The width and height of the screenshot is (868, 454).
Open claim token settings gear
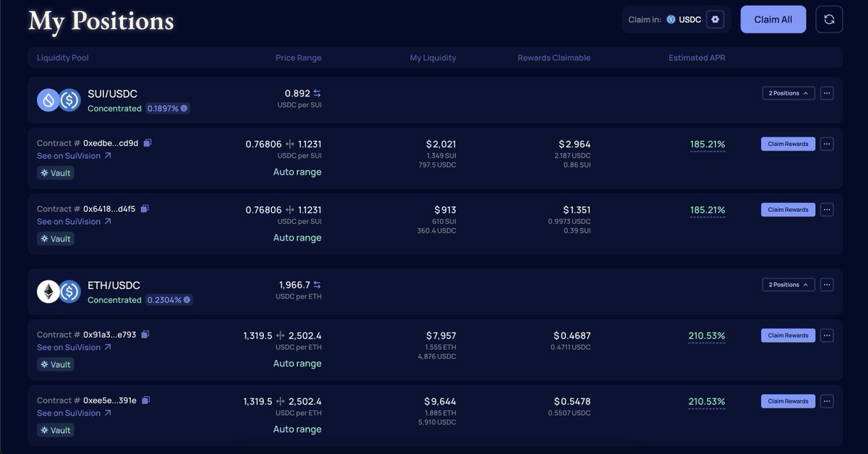point(715,20)
